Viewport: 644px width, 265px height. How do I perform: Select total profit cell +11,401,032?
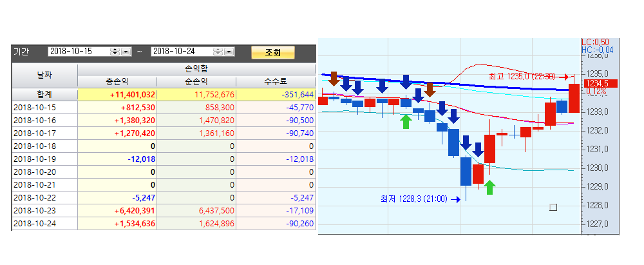(x=117, y=95)
